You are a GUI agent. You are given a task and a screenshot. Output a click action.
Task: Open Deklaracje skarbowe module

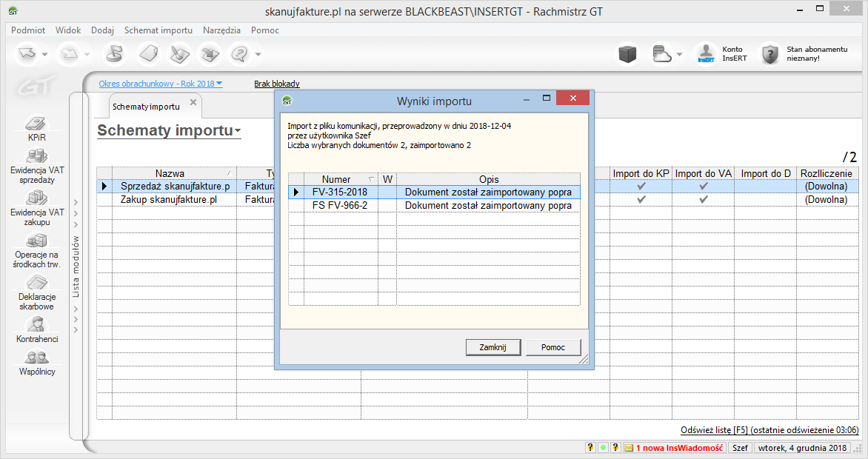tap(37, 283)
